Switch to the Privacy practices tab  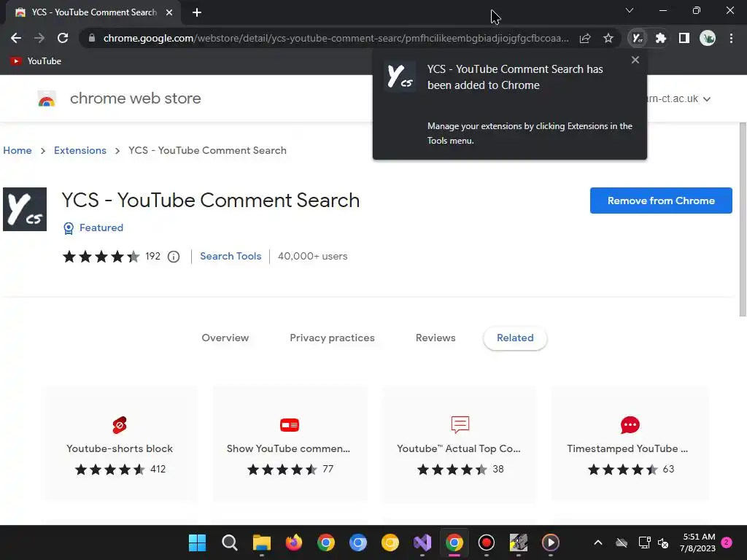pos(332,338)
